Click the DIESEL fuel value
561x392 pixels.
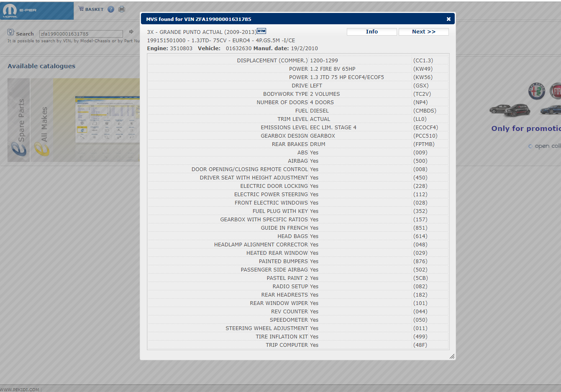319,111
